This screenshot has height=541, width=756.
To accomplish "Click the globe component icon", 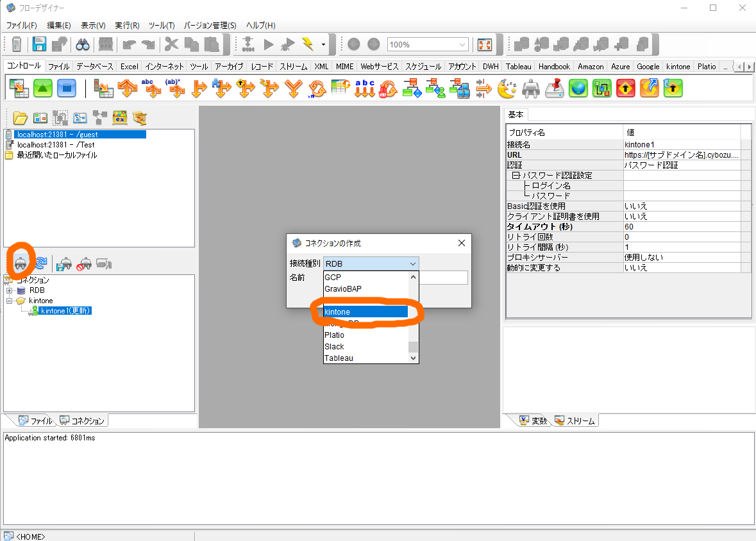I will pos(578,88).
